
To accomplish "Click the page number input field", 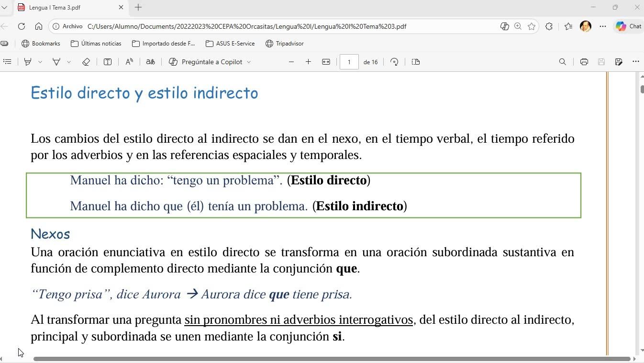I will pos(349,62).
